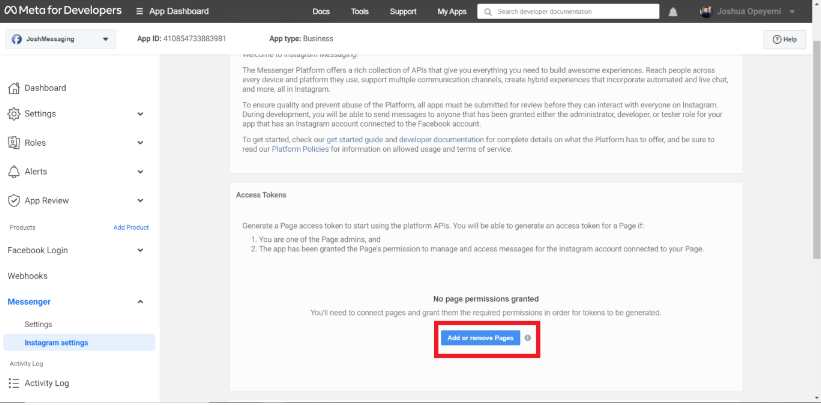
Task: Click the App type: Business label
Action: point(301,39)
